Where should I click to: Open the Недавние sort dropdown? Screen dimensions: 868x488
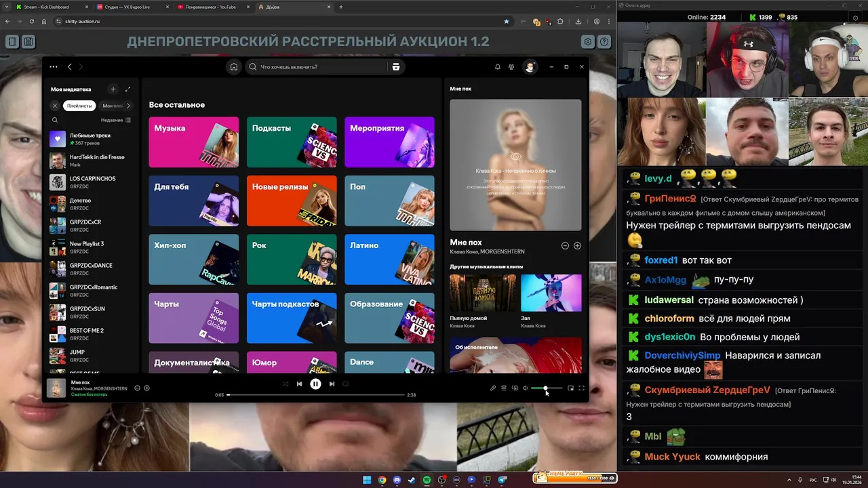click(x=116, y=120)
